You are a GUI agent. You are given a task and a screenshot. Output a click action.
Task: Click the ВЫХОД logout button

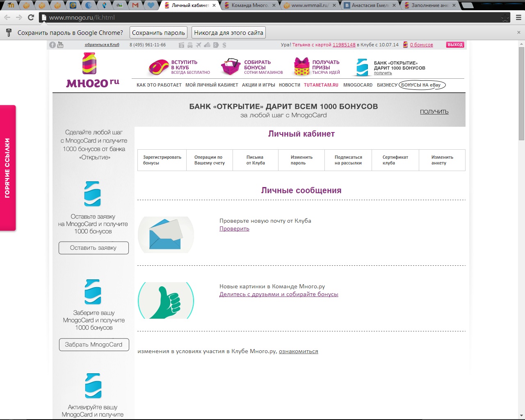coord(455,45)
